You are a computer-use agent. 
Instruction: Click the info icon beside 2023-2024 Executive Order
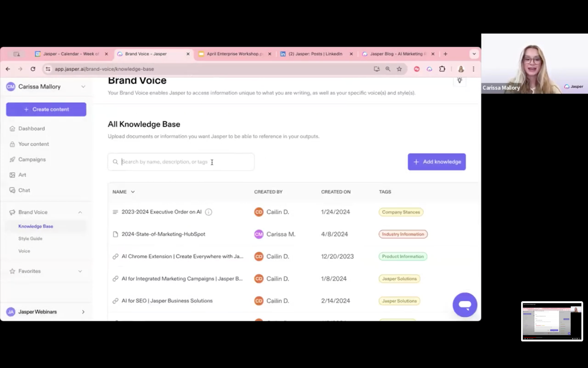point(208,212)
